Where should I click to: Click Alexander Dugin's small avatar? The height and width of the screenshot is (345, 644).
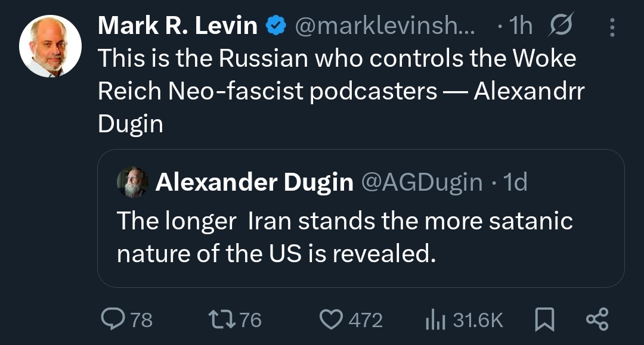[x=132, y=182]
